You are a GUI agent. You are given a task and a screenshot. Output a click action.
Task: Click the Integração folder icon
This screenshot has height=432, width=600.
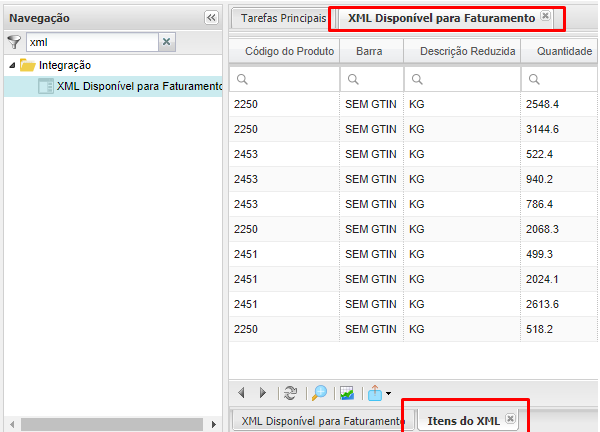point(28,65)
